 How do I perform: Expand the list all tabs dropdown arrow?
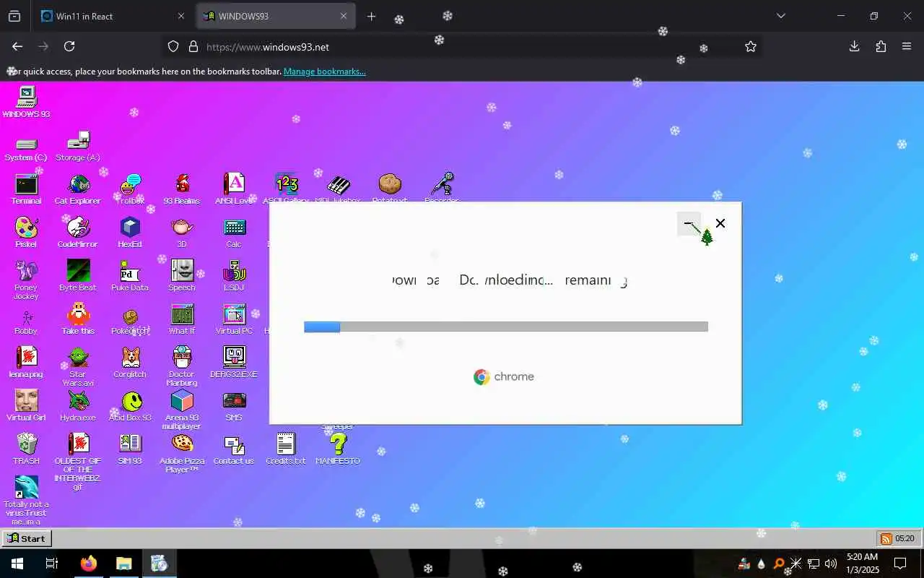click(780, 16)
